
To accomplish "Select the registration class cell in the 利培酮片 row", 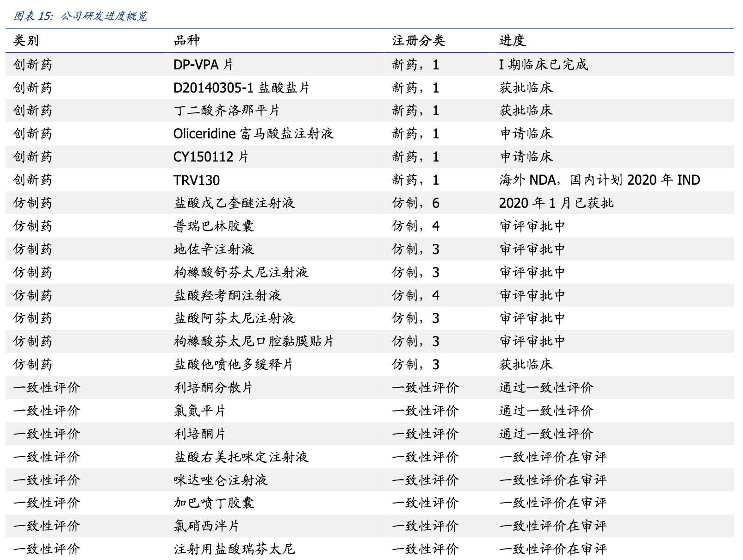I will (x=426, y=434).
